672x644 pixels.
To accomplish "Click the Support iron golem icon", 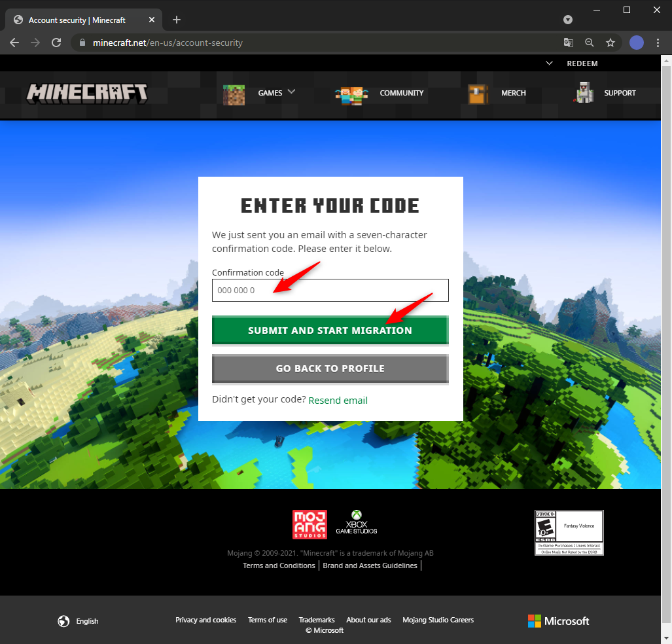I will point(584,94).
